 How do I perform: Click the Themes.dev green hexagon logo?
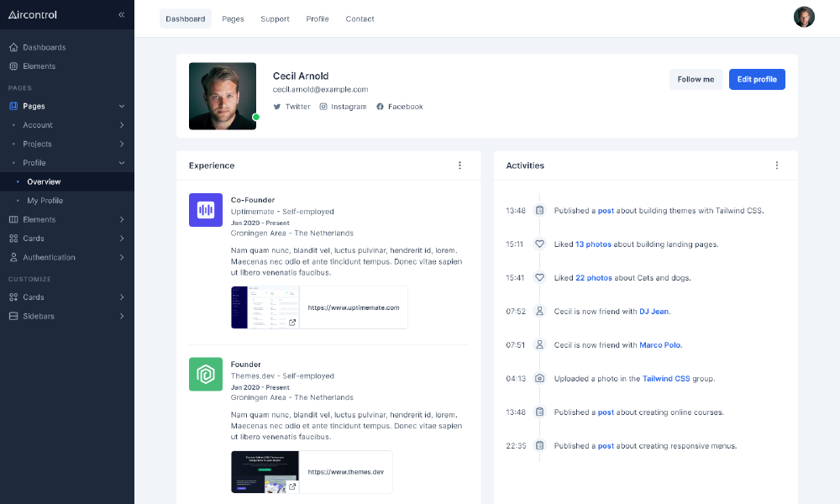pos(205,374)
